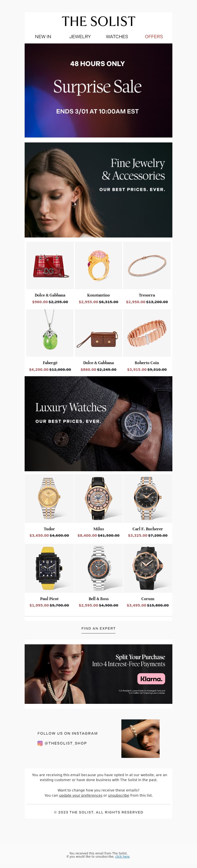The image size is (197, 868).
Task: Open the Roberto Coin rose bracelet
Action: pos(147,333)
